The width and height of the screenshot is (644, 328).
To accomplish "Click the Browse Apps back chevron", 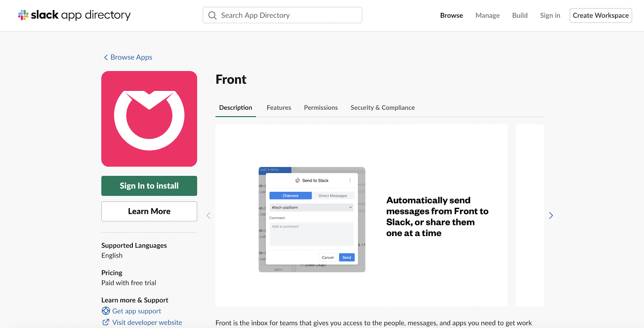I will pos(106,57).
